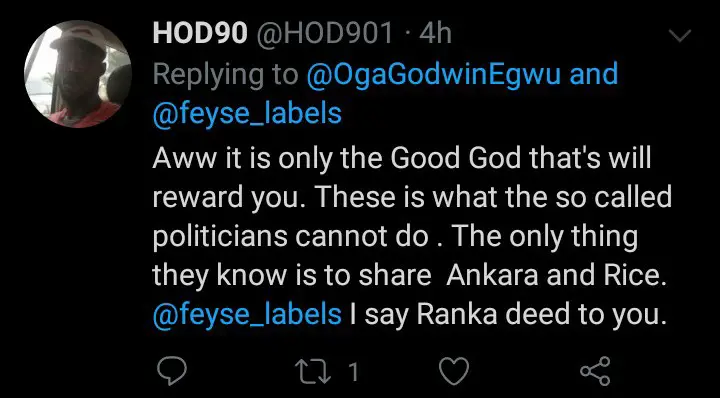
Task: Click the blue 'and' in reply line
Action: pyautogui.click(x=594, y=74)
